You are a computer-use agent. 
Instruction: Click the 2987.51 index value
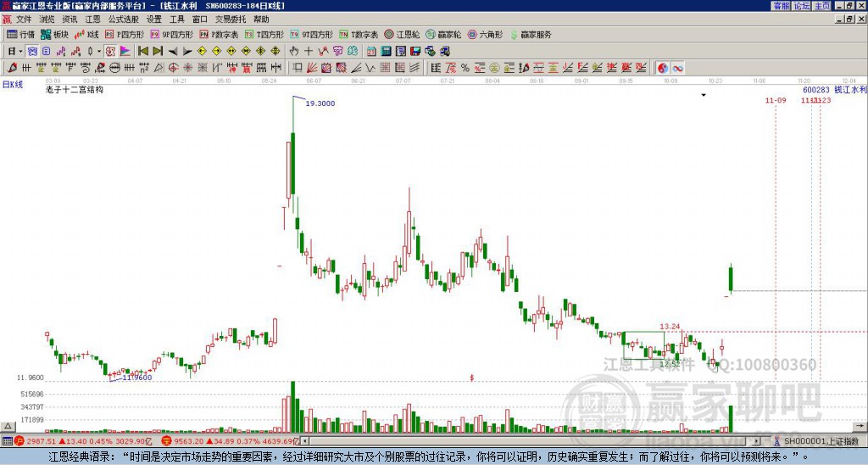(x=42, y=441)
